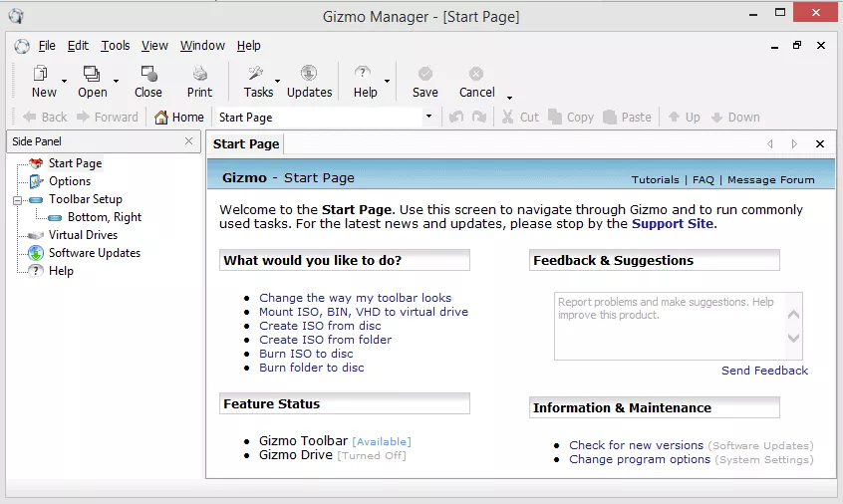Click the Home navigation button
Image resolution: width=843 pixels, height=504 pixels.
[179, 118]
